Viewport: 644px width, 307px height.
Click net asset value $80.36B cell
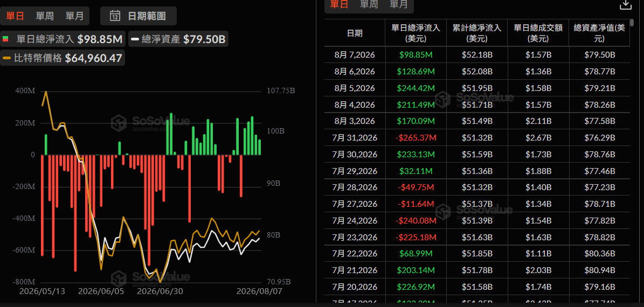click(x=599, y=254)
